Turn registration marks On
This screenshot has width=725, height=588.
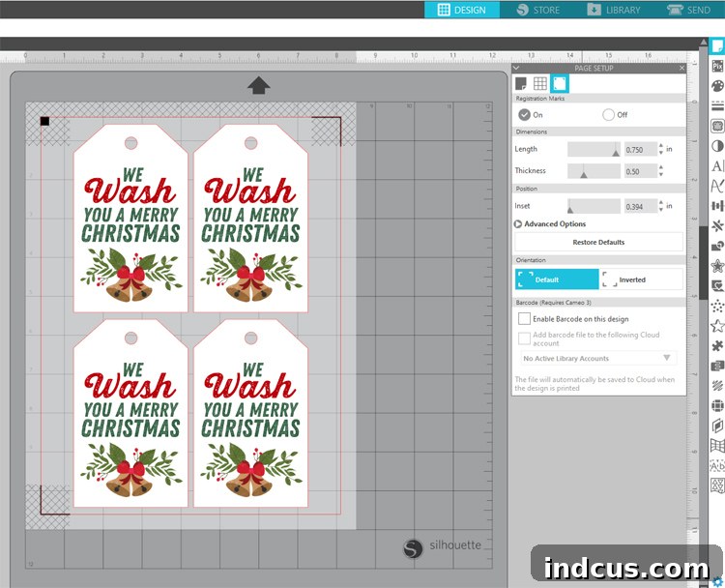pyautogui.click(x=524, y=115)
